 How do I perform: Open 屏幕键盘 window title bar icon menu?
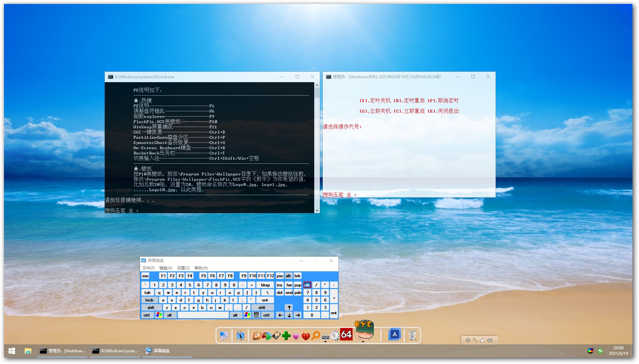tap(143, 260)
